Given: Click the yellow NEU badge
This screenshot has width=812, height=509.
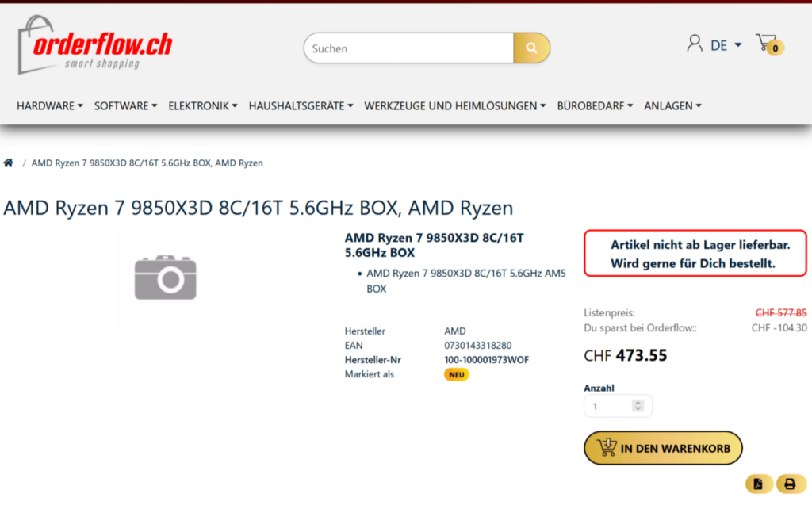Looking at the screenshot, I should (x=456, y=374).
